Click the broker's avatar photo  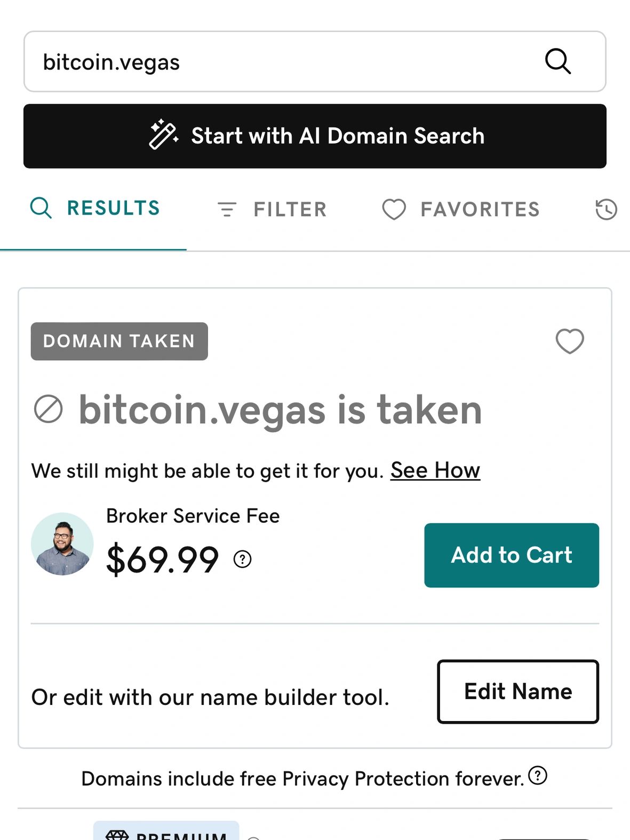point(62,544)
